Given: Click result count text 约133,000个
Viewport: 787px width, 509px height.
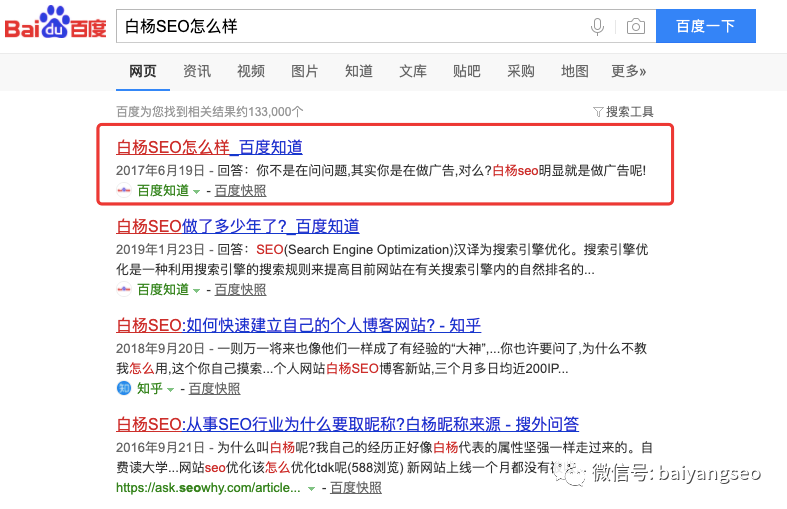Looking at the screenshot, I should tap(270, 111).
